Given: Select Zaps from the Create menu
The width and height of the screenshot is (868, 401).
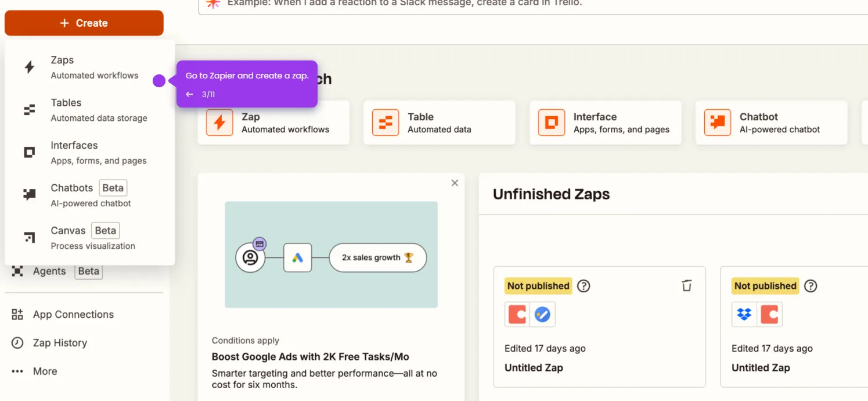Looking at the screenshot, I should 89,67.
